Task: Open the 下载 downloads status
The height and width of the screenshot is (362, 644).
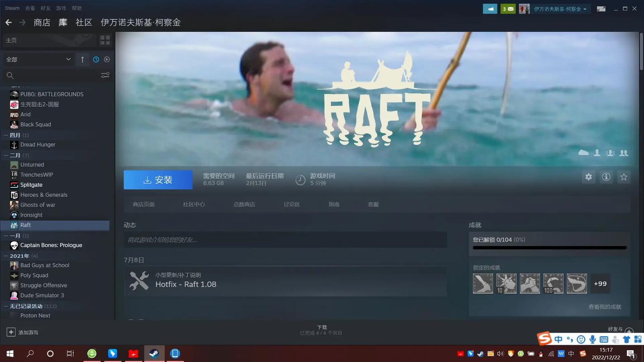Action: point(322,330)
